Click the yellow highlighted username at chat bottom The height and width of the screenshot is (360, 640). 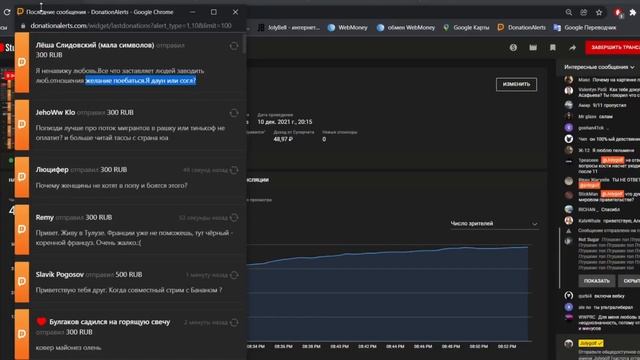pyautogui.click(x=591, y=343)
